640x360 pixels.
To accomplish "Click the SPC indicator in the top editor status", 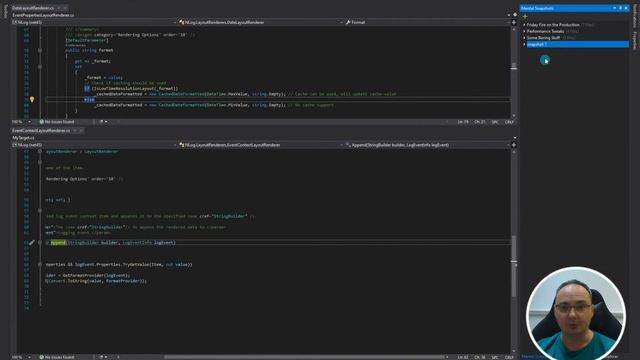I will 495,122.
